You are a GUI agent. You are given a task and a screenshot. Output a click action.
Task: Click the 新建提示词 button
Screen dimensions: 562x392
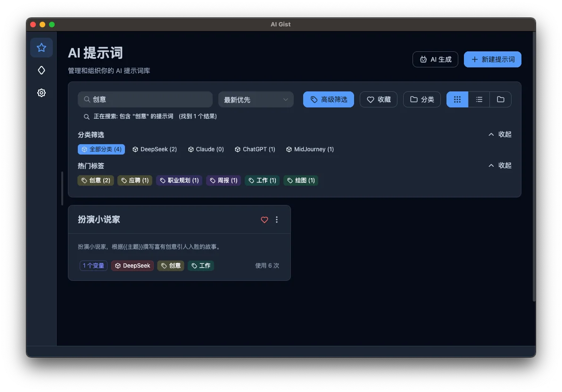(x=492, y=59)
